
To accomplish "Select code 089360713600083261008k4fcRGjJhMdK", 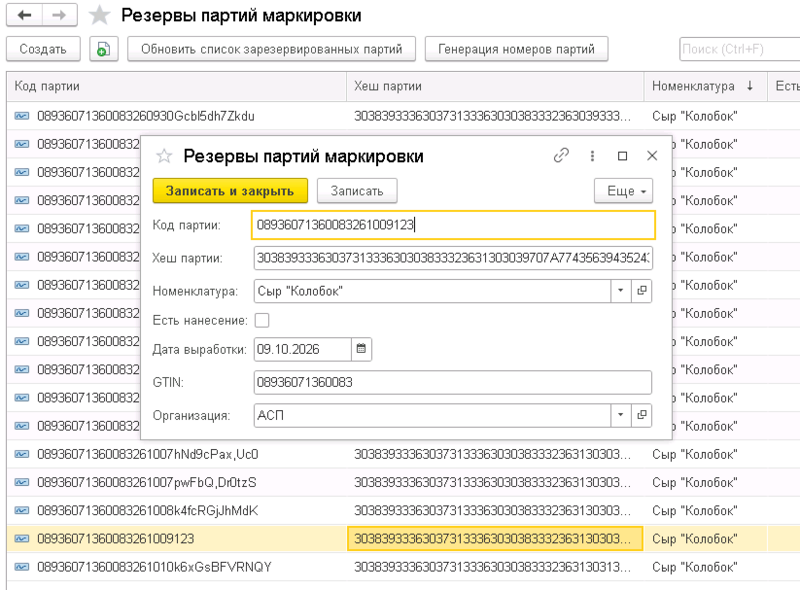I will (147, 511).
